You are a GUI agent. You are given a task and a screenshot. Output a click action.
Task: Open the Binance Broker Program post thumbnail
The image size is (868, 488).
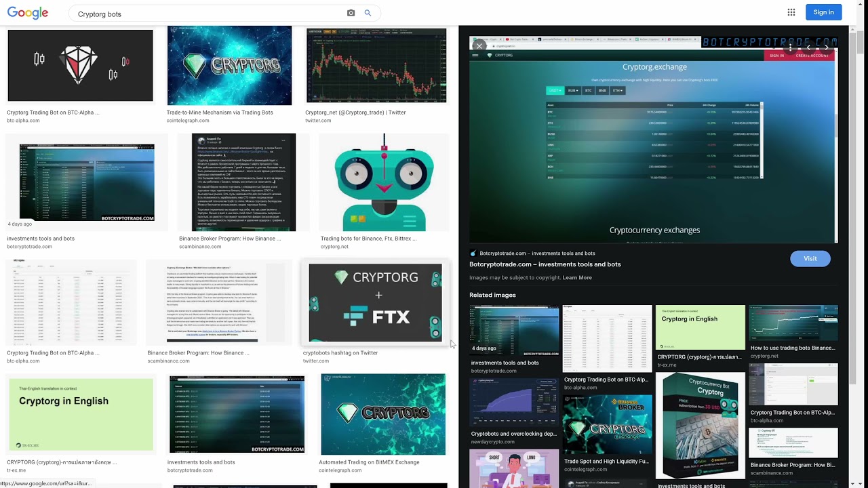coord(243,182)
